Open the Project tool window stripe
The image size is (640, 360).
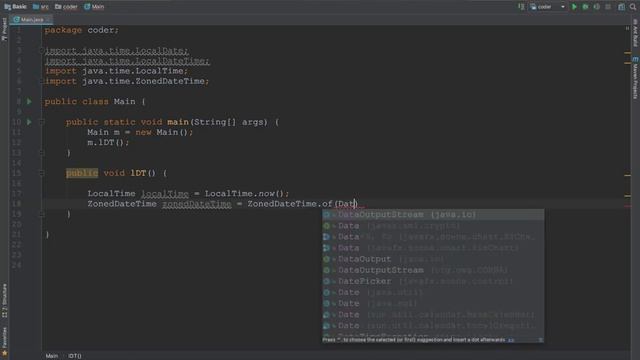(4, 29)
